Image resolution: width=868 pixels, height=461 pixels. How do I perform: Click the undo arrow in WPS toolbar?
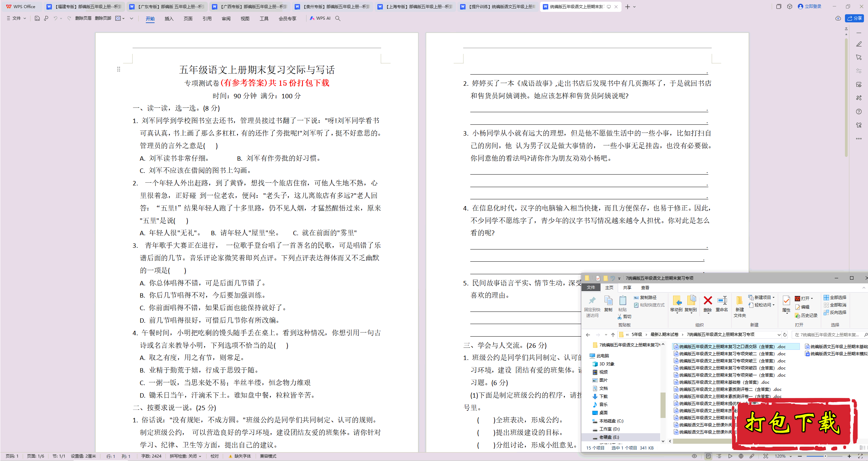click(x=55, y=18)
